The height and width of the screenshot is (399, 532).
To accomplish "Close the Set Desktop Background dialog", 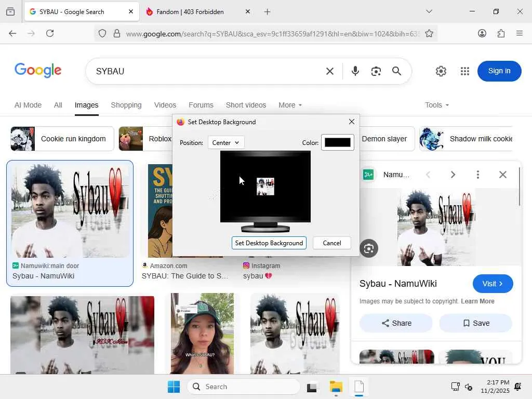I will point(352,122).
